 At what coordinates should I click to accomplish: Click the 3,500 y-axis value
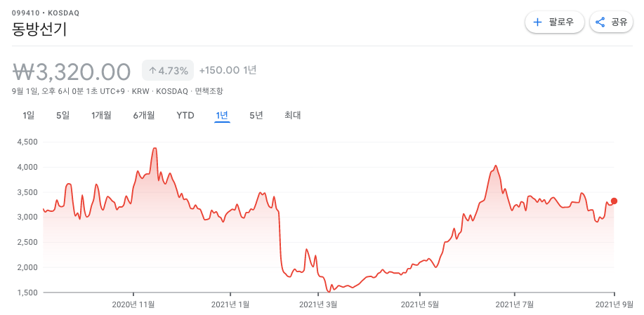27,192
